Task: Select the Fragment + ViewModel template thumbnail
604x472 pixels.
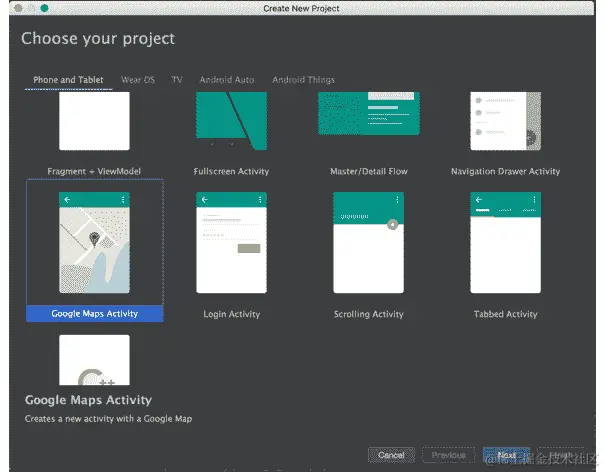Action: point(94,121)
